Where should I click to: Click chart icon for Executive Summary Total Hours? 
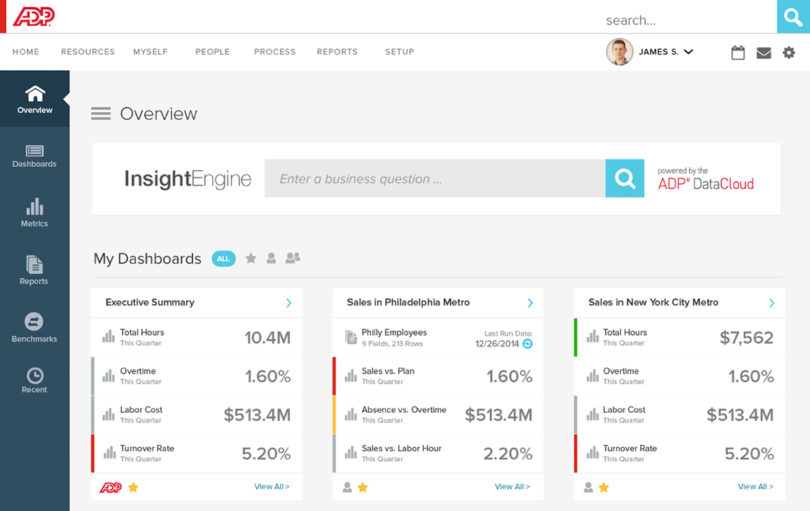(108, 336)
